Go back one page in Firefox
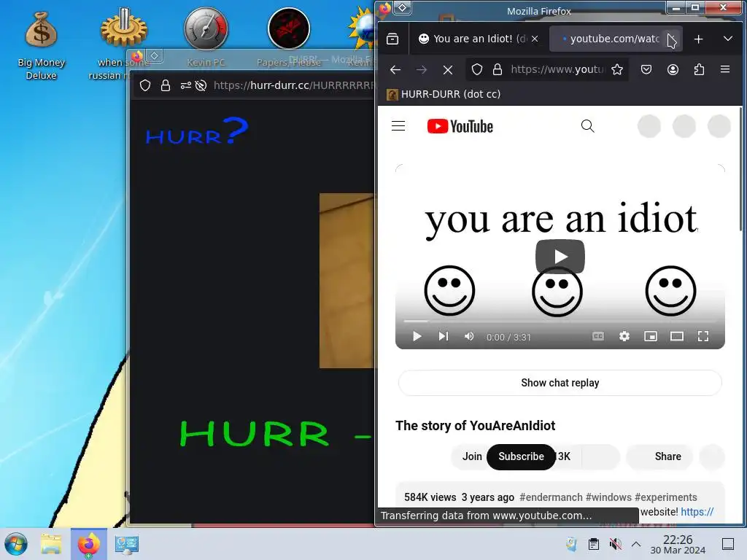Viewport: 747px width, 560px height. pyautogui.click(x=395, y=70)
